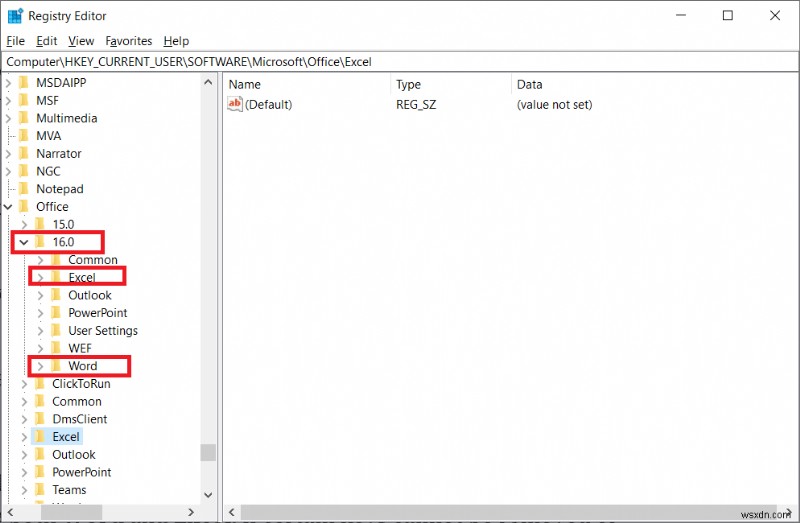This screenshot has height=523, width=800.
Task: Select the ClickToRun folder icon
Action: click(x=40, y=384)
